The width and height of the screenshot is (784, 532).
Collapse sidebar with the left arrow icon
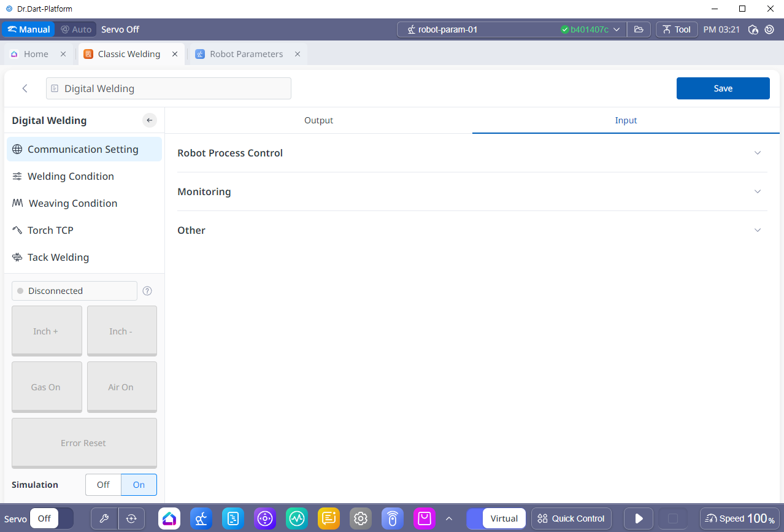(150, 120)
